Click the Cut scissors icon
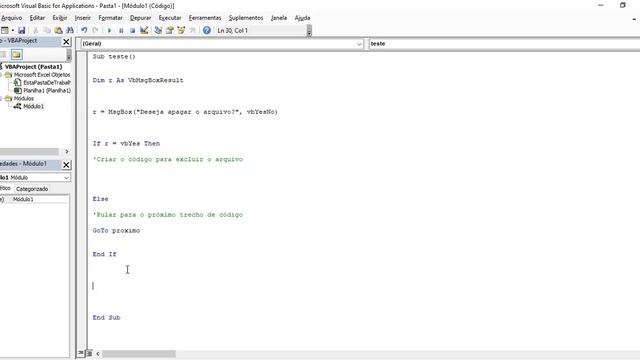Image resolution: width=640 pixels, height=360 pixels. pyautogui.click(x=36, y=31)
